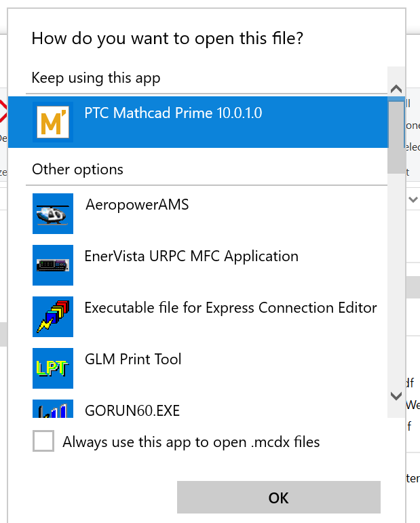Click the 'Always use this app' label text
This screenshot has width=420, height=523.
point(191,442)
